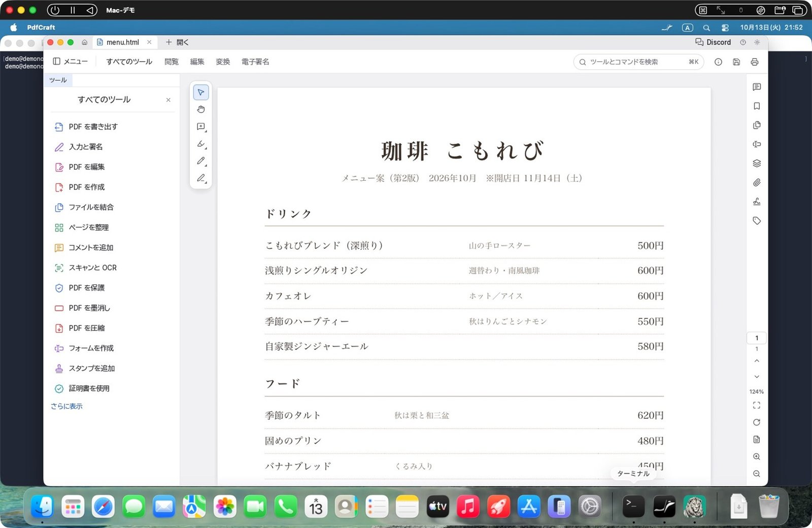Go to the previous page arrow
This screenshot has height=528, width=812.
coord(757,361)
